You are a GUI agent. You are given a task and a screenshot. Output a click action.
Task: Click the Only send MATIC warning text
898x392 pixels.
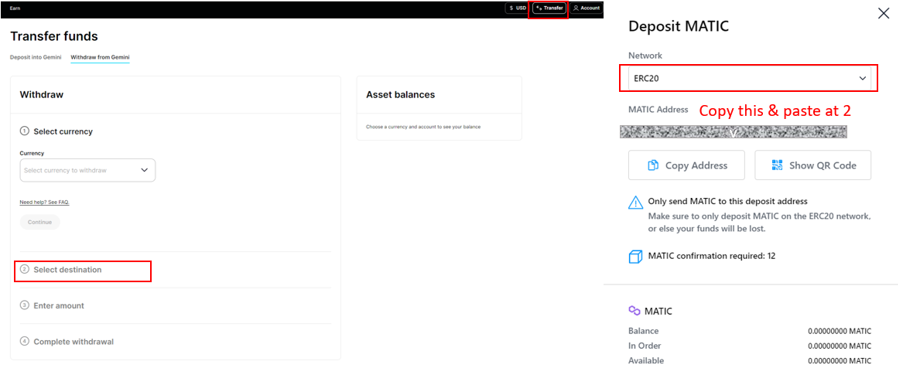tap(727, 201)
